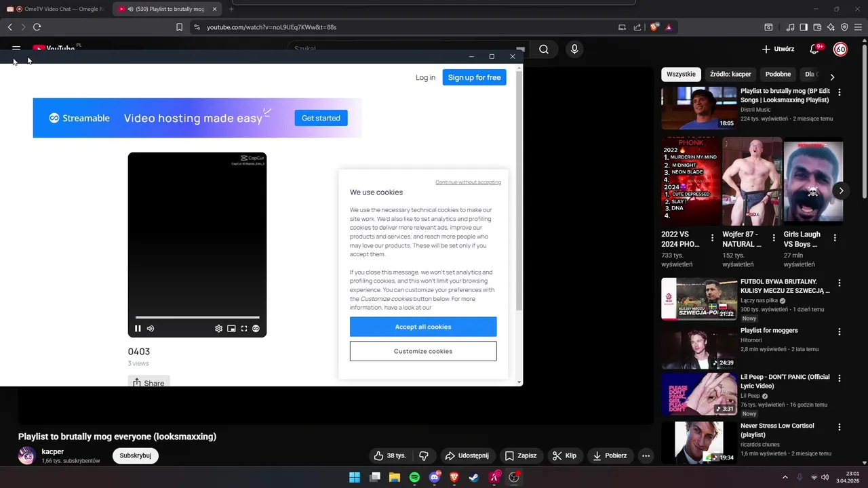Viewport: 868px width, 488px height.
Task: Open Lil Peep - DON'T PANIC video title
Action: point(785,382)
